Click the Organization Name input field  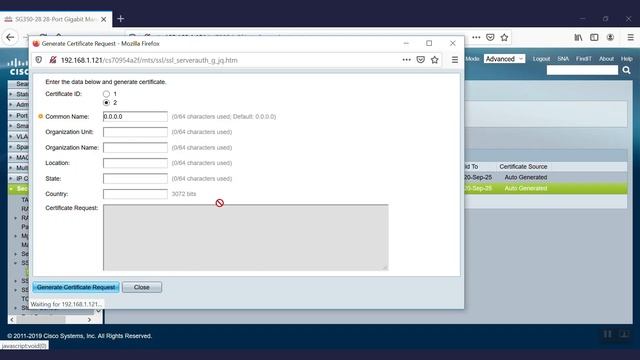click(135, 147)
